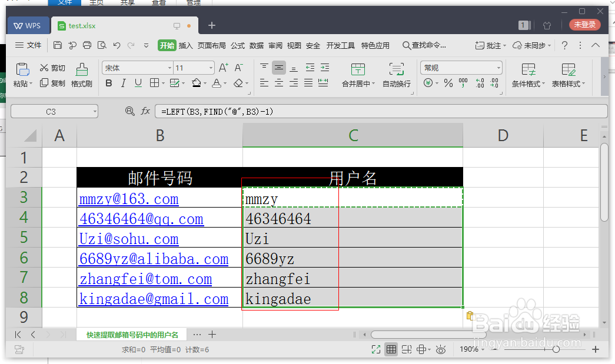Decrease font size with A- icon

(238, 68)
